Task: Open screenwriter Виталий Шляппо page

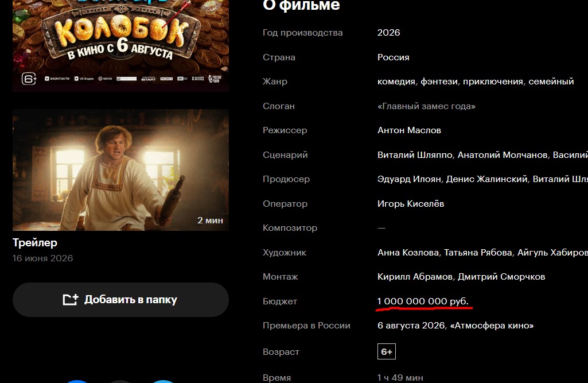Action: (415, 154)
